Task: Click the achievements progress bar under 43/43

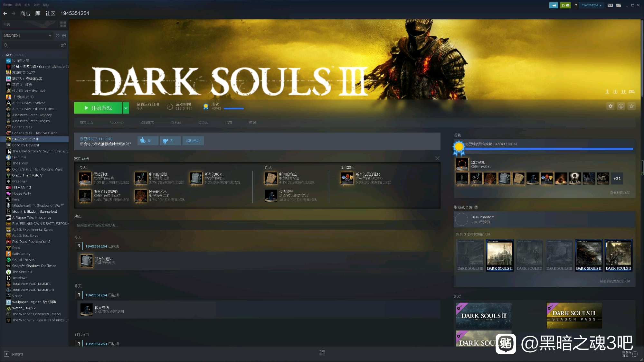Action: (234, 109)
